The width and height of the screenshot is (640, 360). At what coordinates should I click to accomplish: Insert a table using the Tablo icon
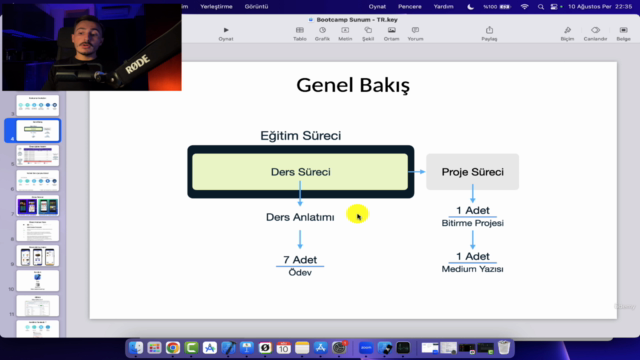tap(300, 34)
